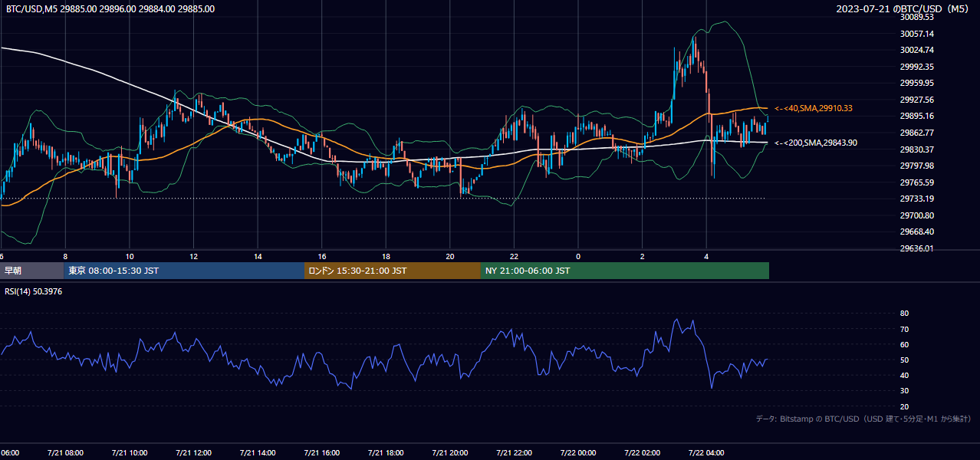Screen dimensions: 980x460
Task: Click the 29992.35 price axis label
Action: [917, 67]
